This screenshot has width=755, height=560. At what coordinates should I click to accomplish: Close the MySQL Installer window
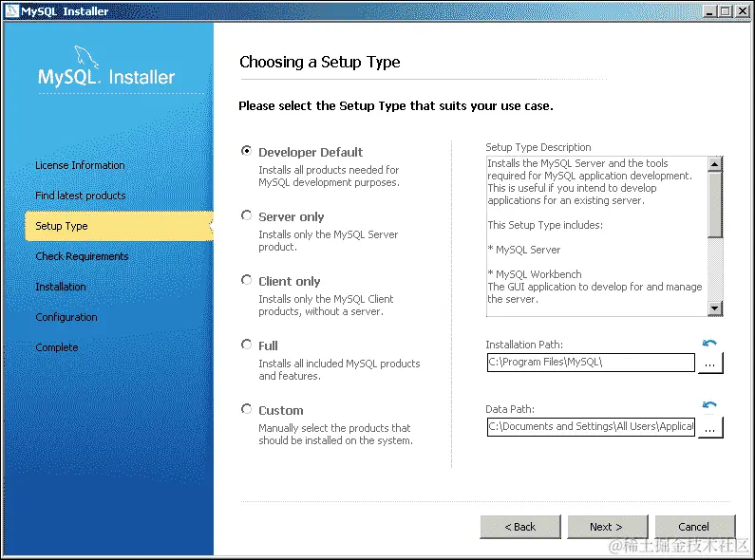point(743,10)
